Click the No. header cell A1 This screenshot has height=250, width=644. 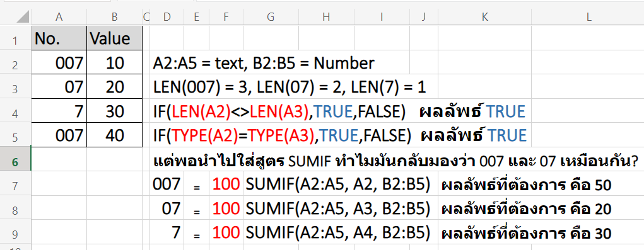click(59, 38)
